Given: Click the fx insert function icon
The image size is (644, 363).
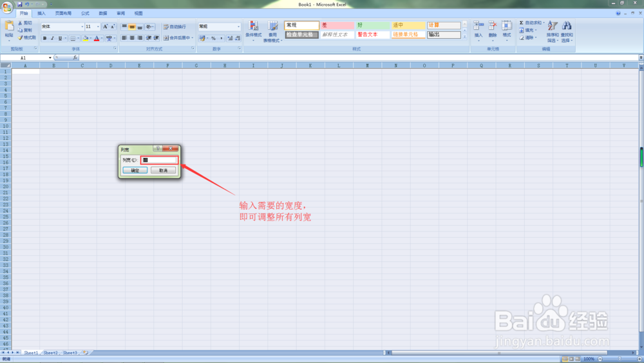Looking at the screenshot, I should point(75,57).
